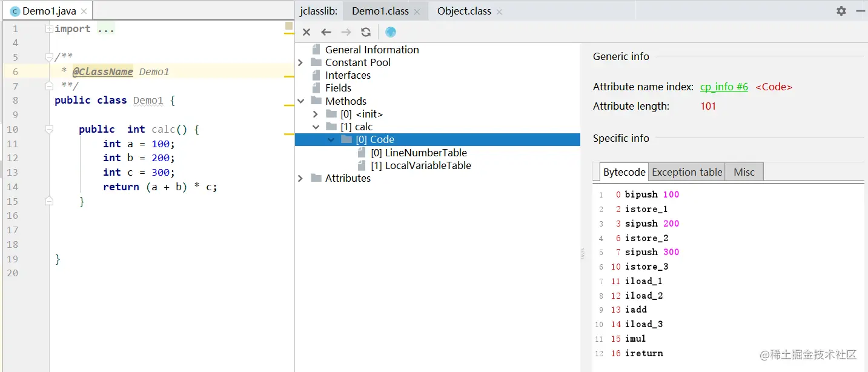Collapse the Methods tree node

(301, 101)
